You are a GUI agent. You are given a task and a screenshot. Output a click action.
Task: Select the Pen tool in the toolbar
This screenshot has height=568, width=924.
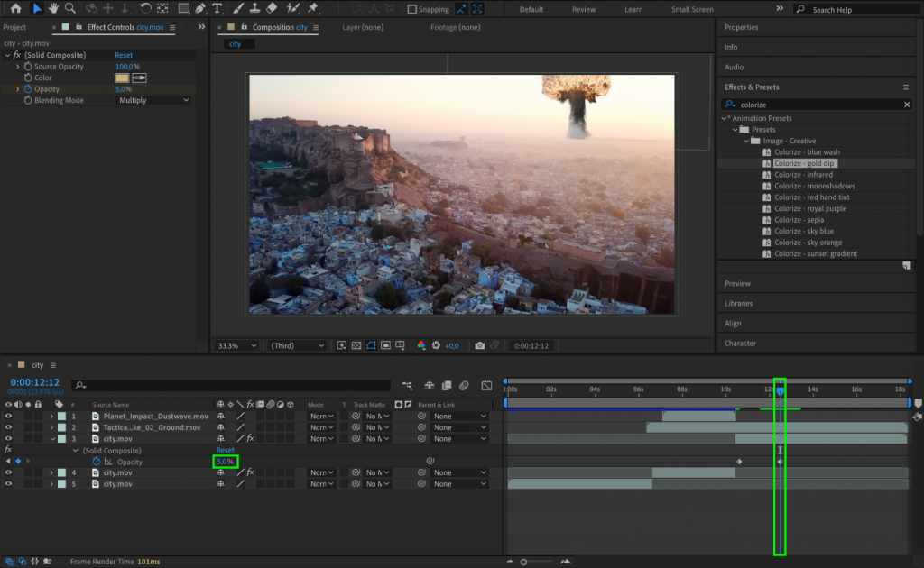pyautogui.click(x=199, y=9)
